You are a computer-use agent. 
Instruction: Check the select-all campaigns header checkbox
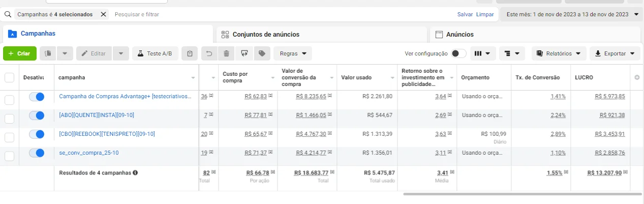pos(9,78)
